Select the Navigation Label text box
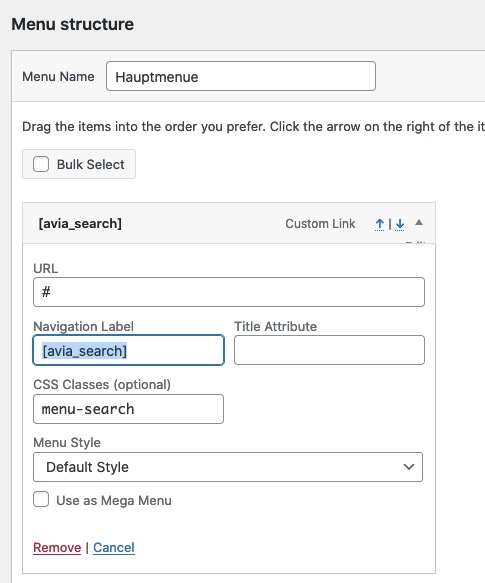Image resolution: width=485 pixels, height=583 pixels. (x=128, y=350)
